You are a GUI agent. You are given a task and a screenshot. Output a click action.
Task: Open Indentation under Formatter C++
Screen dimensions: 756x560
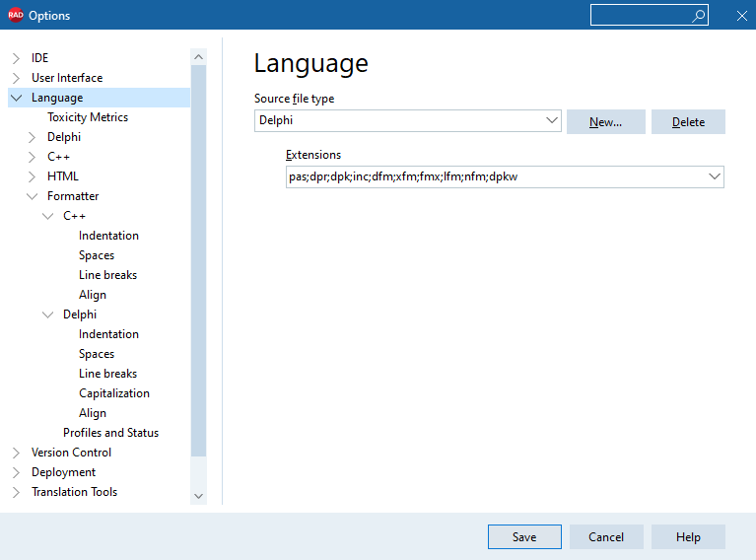click(108, 236)
